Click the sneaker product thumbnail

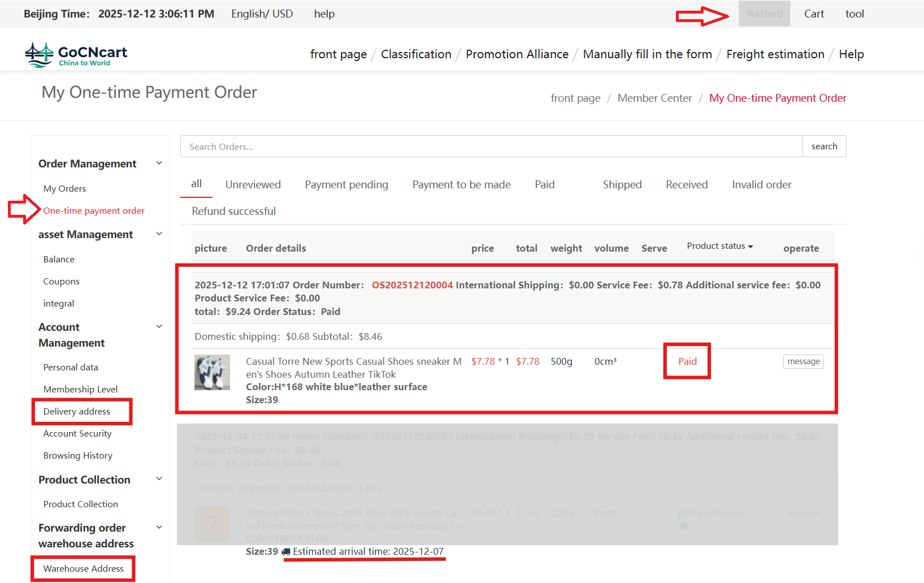pyautogui.click(x=212, y=372)
